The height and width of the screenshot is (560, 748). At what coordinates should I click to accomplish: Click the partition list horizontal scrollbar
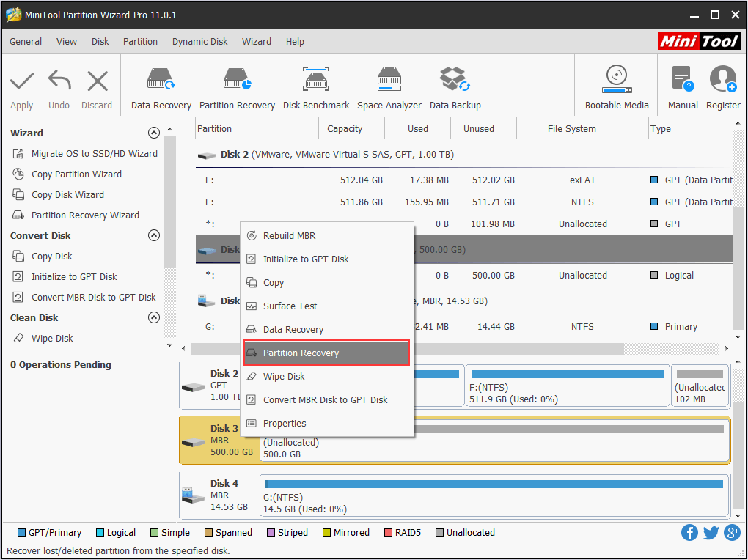pos(407,349)
